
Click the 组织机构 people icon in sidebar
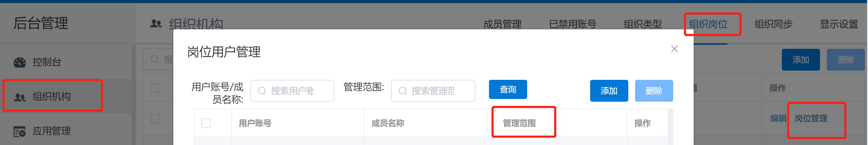click(20, 97)
